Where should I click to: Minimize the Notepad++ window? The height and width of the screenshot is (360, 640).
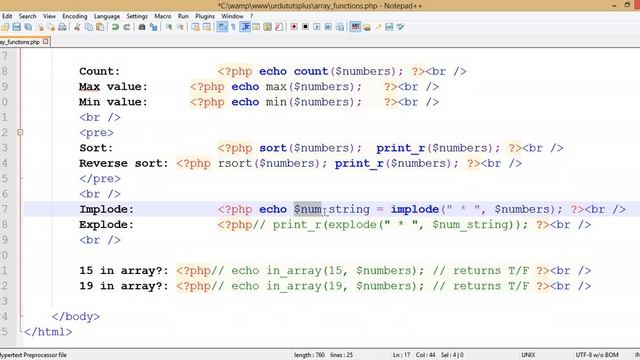(614, 5)
